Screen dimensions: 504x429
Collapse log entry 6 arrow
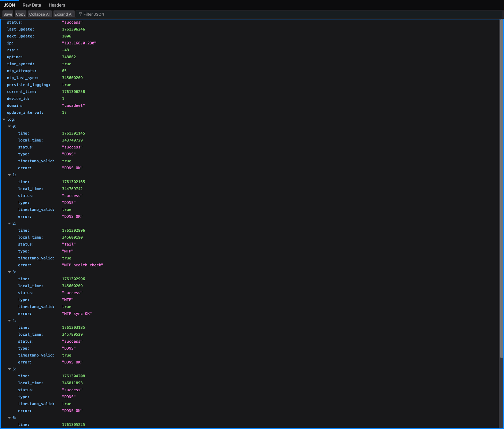coord(9,418)
